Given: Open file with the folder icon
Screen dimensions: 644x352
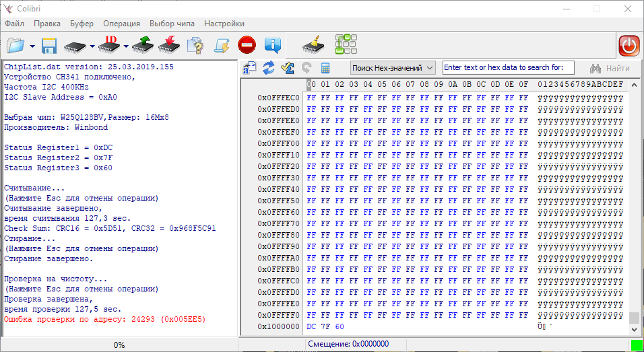Looking at the screenshot, I should pos(15,46).
